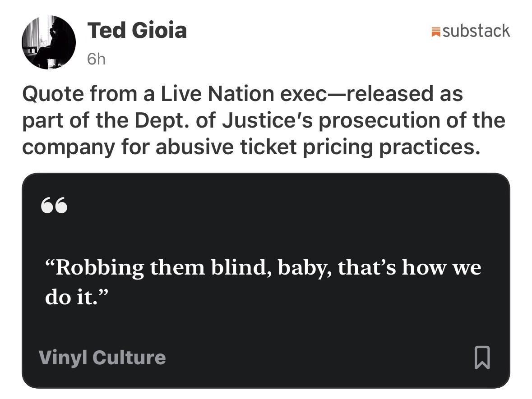Click the bookmark icon on the quote card
The width and height of the screenshot is (532, 399).
point(482,358)
